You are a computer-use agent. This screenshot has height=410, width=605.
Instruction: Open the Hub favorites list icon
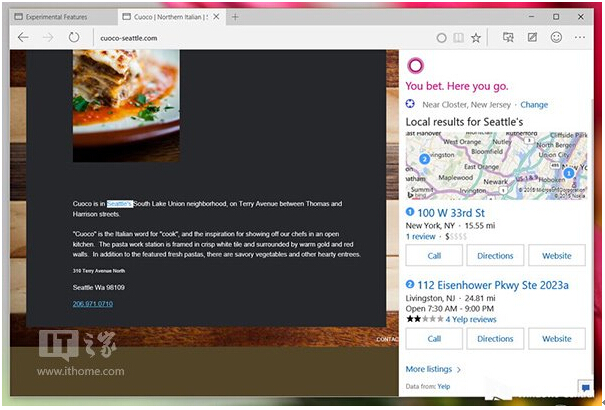508,37
